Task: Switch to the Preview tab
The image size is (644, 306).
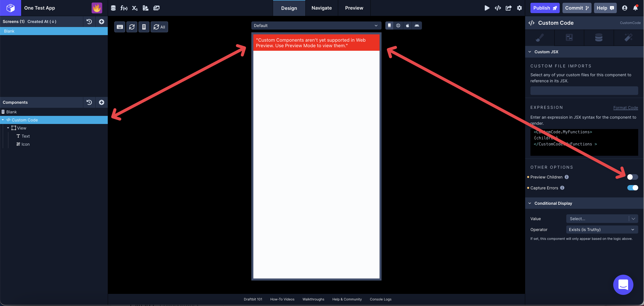Action: (354, 8)
